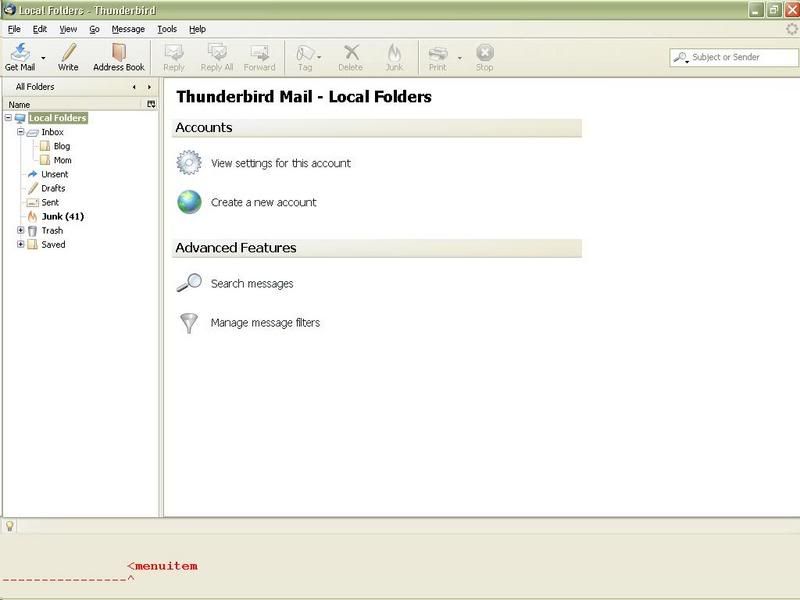Click the Search messages link

pyautogui.click(x=252, y=284)
